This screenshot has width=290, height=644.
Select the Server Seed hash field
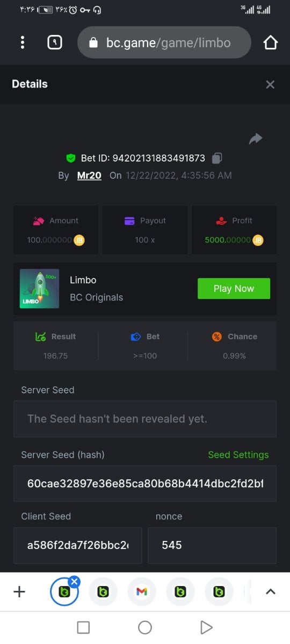coord(145,484)
